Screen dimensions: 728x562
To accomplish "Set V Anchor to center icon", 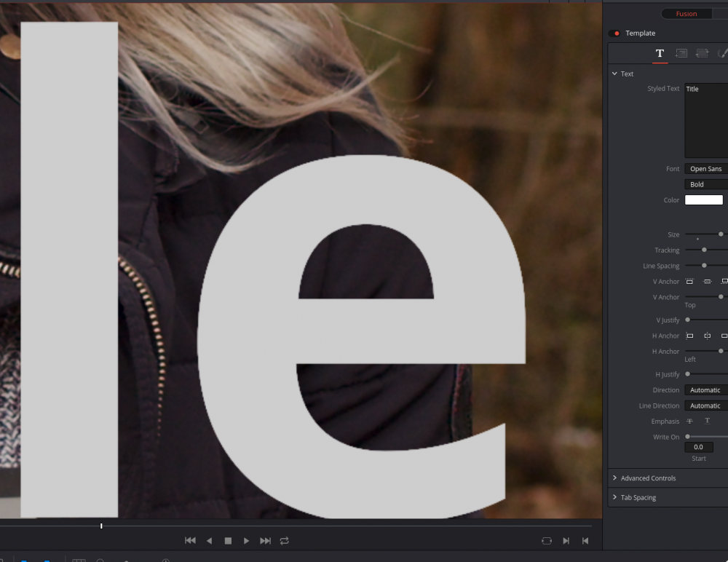I will [707, 282].
